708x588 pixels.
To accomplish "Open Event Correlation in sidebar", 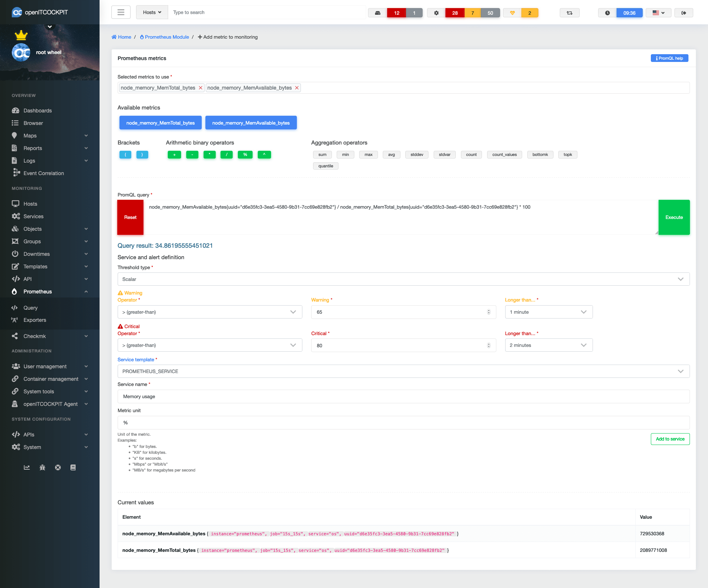I will coord(50,173).
